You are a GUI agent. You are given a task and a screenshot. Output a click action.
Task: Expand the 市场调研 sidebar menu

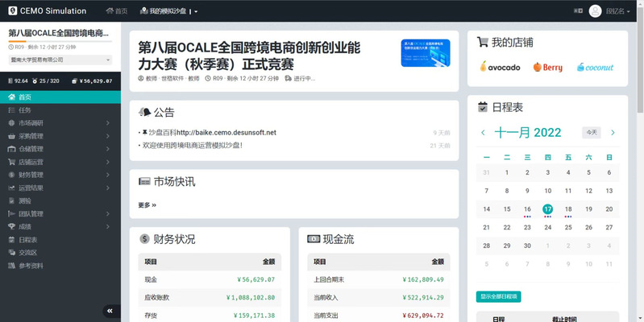32,122
